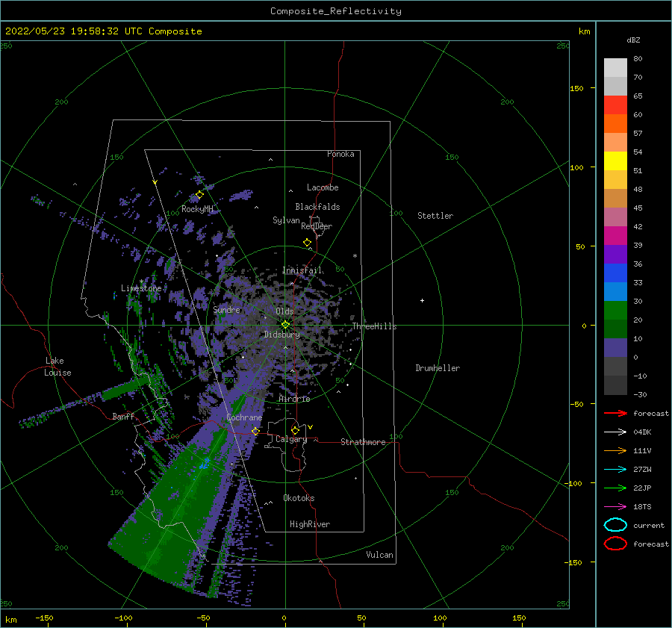Screen dimensions: 672x628
Task: Click the red forecast ellipse symbol
Action: coord(615,544)
